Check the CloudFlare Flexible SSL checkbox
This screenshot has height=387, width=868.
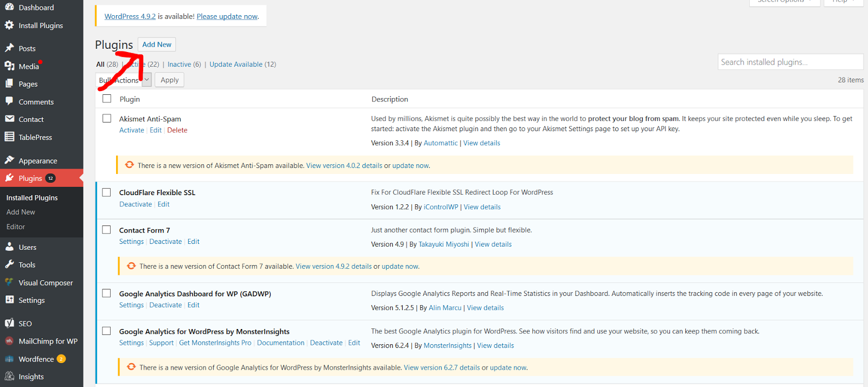107,192
